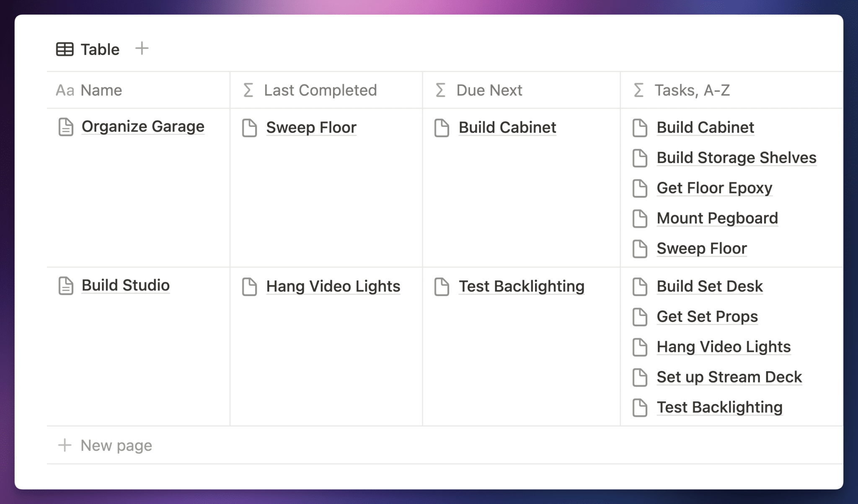
Task: Click page icon beside Build Studio
Action: (x=66, y=286)
